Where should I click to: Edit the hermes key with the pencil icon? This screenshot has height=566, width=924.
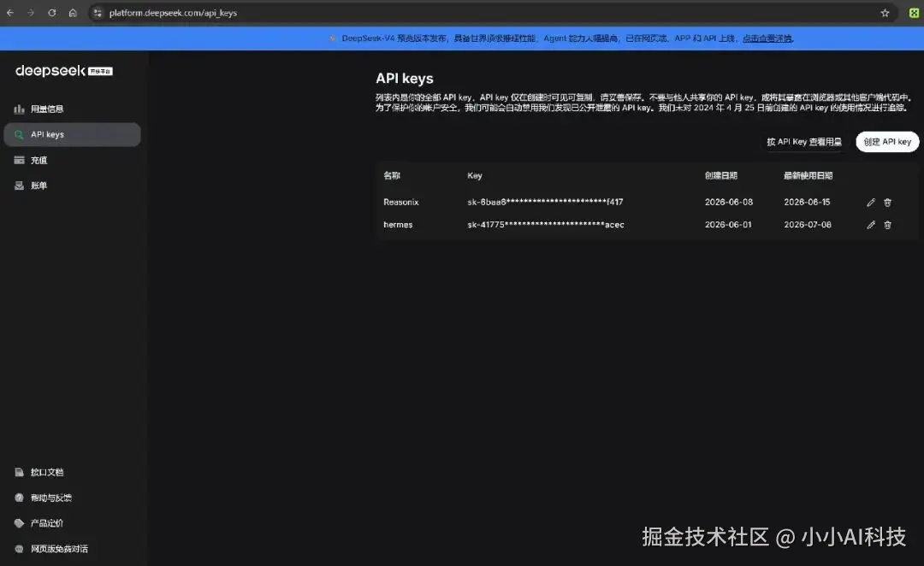point(871,225)
